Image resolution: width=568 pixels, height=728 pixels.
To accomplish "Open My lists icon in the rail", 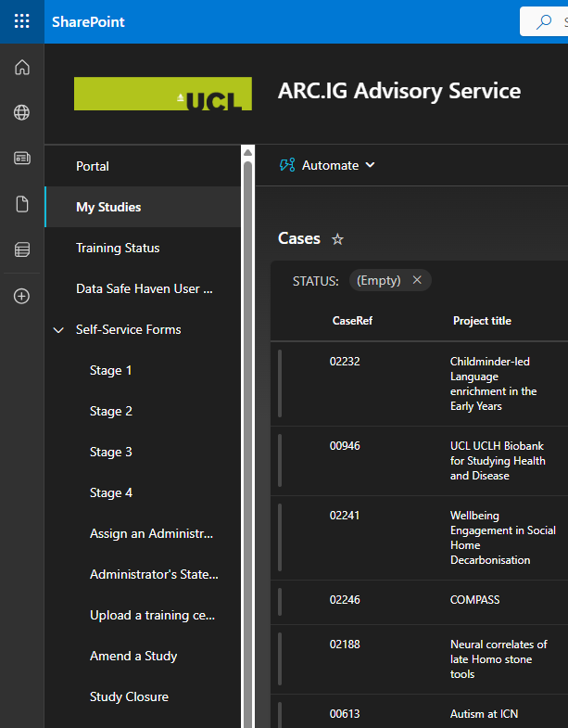I will 22,249.
